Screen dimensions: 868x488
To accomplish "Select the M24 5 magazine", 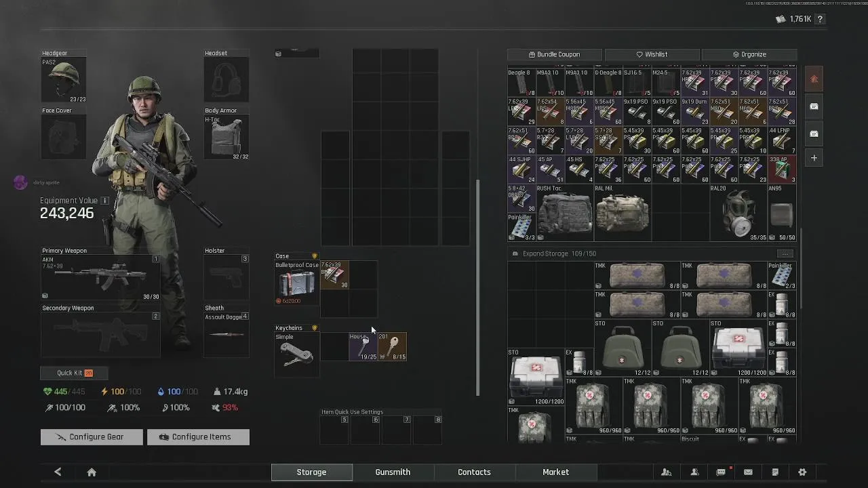I will pyautogui.click(x=666, y=83).
